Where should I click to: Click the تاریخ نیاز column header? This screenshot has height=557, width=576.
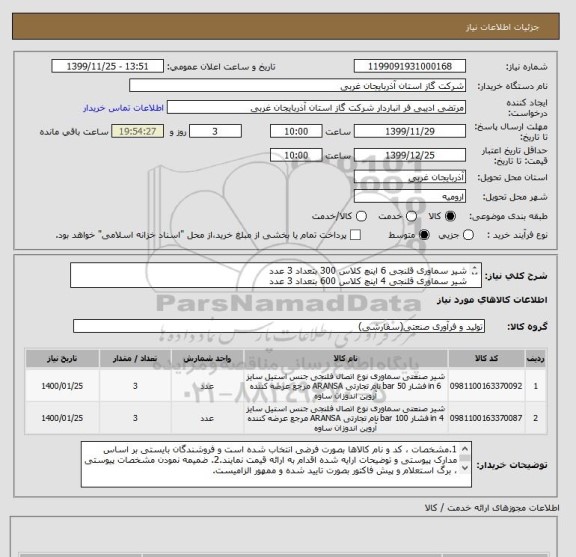click(62, 359)
